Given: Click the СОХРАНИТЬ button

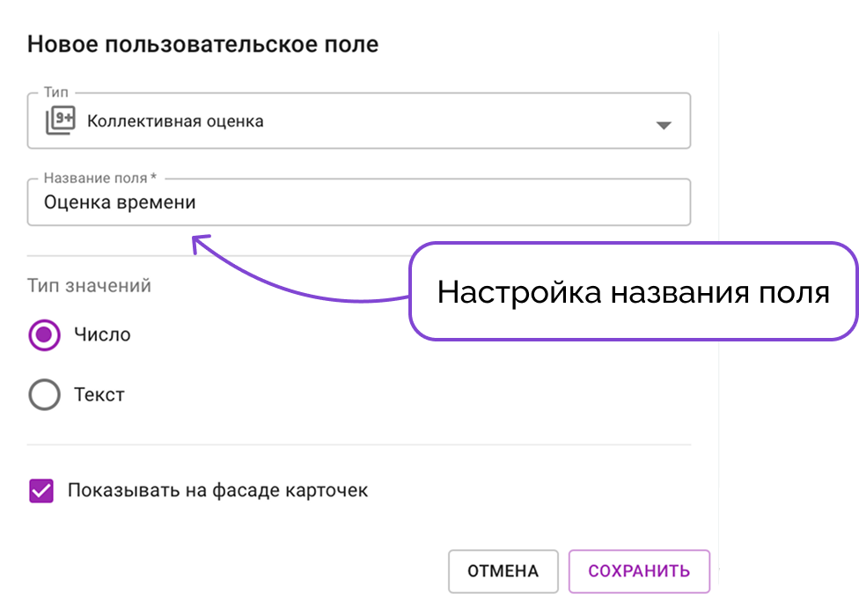Looking at the screenshot, I should 639,571.
